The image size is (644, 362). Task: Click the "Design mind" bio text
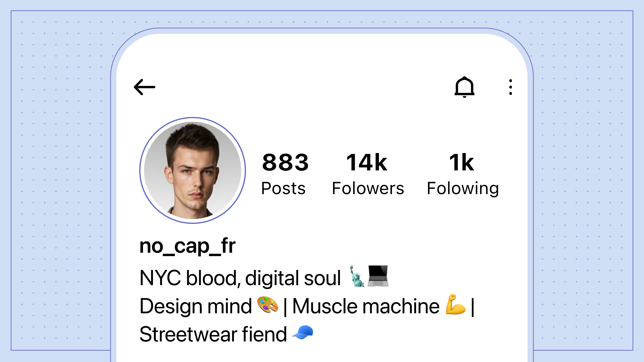pos(196,306)
